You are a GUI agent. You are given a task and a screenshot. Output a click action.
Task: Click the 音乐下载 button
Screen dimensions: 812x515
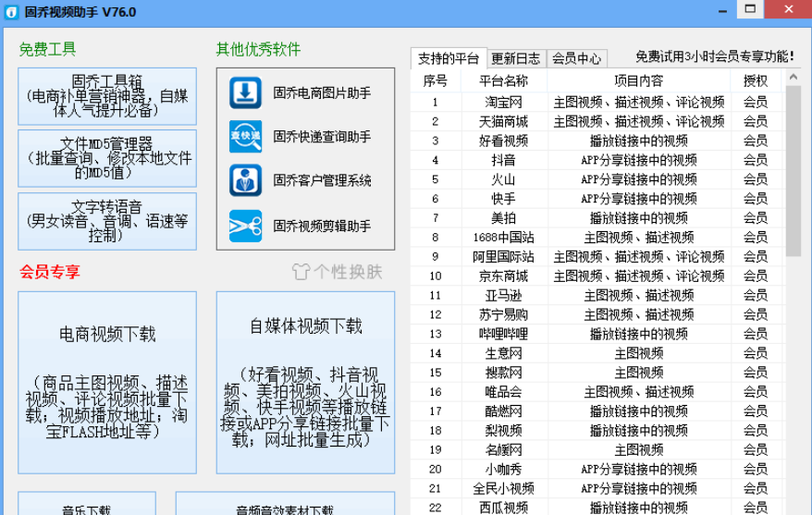[87, 504]
